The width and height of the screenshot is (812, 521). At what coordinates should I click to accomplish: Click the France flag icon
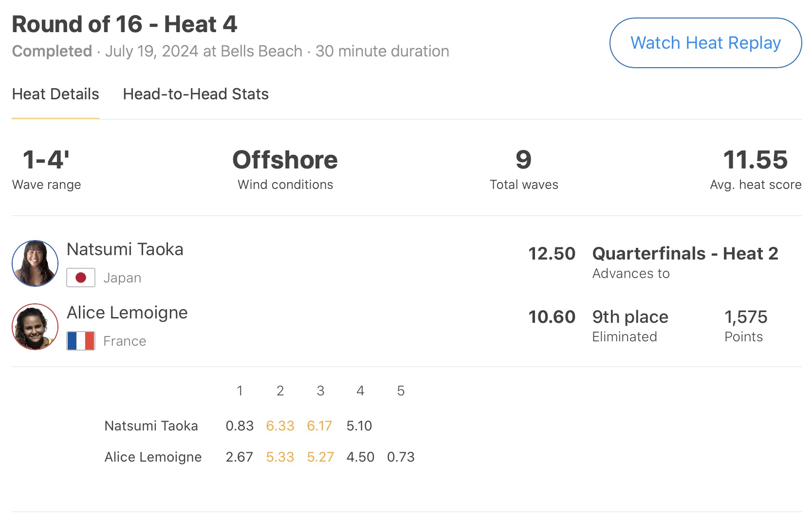[81, 341]
